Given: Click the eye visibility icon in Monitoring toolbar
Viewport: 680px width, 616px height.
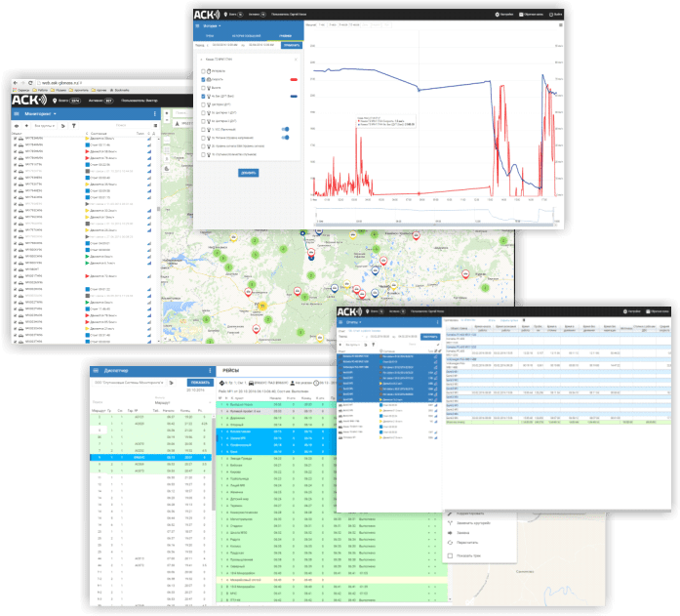Looking at the screenshot, I should [x=17, y=126].
